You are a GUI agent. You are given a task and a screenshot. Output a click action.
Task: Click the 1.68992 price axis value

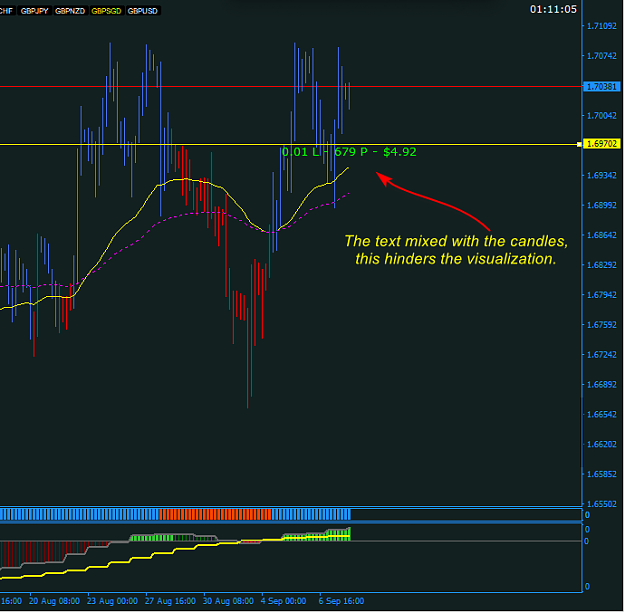[x=601, y=206]
